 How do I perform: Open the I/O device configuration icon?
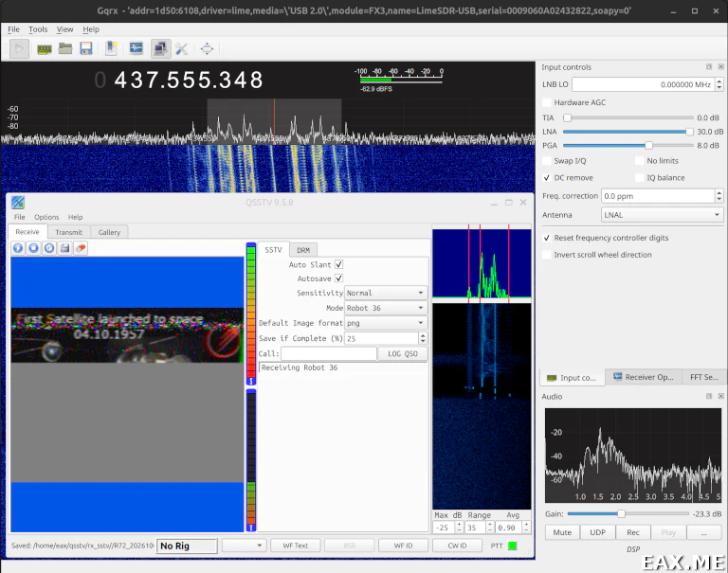coord(45,48)
